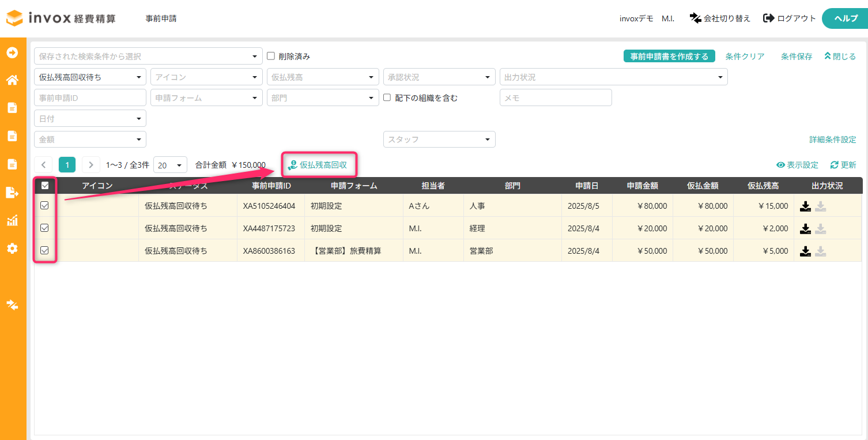The height and width of the screenshot is (440, 868).
Task: Open the home icon in the sidebar
Action: (x=12, y=80)
